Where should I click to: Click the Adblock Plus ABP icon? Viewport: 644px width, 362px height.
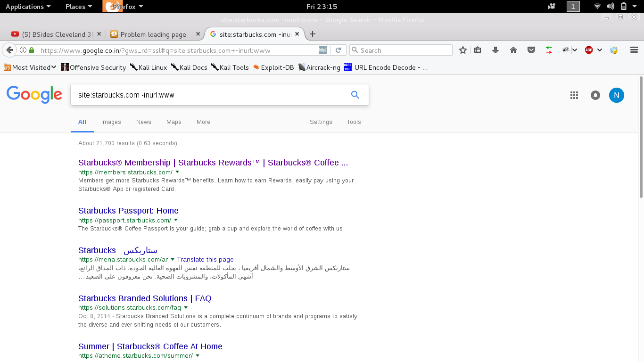pos(589,50)
